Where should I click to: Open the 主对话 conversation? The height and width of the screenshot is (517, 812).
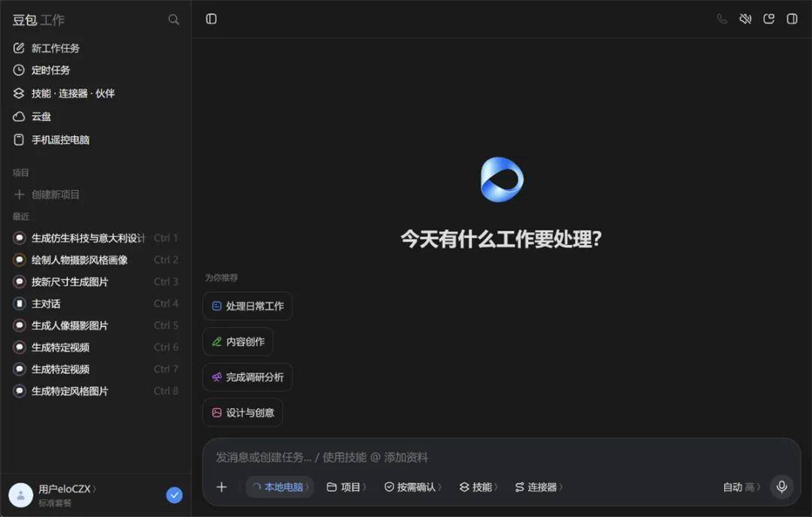pos(95,304)
